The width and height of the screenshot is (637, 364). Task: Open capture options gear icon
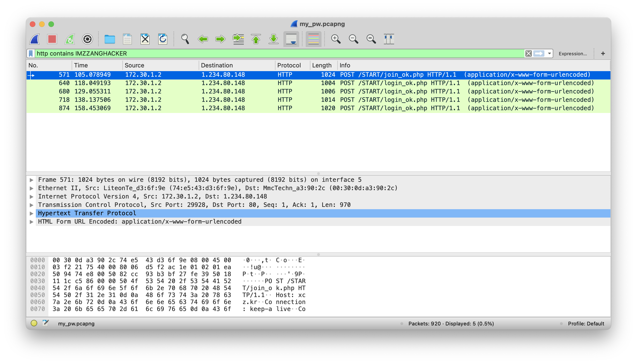87,39
